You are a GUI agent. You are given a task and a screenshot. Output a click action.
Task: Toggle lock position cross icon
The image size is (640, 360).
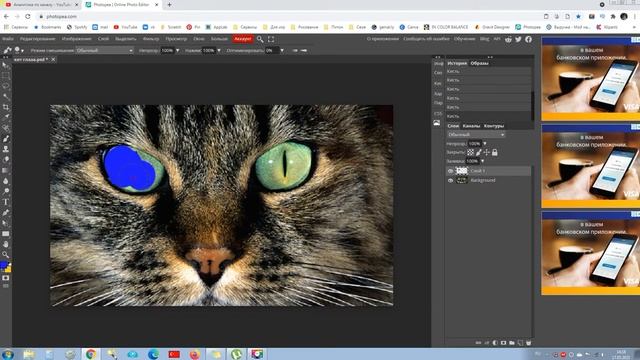click(487, 152)
